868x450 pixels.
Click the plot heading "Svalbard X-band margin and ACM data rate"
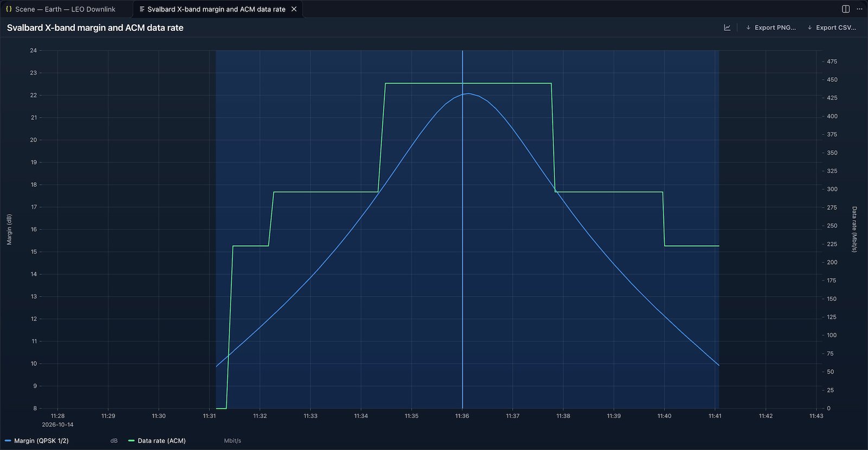point(95,28)
